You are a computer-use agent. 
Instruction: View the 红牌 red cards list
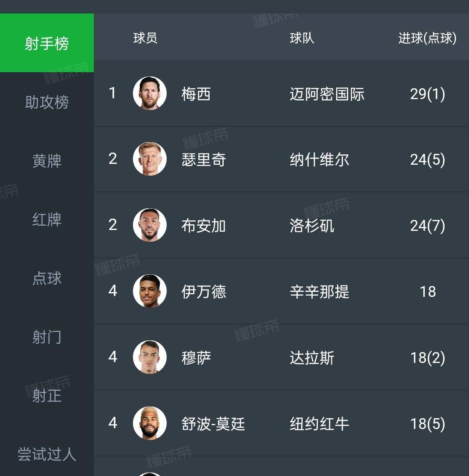click(46, 220)
